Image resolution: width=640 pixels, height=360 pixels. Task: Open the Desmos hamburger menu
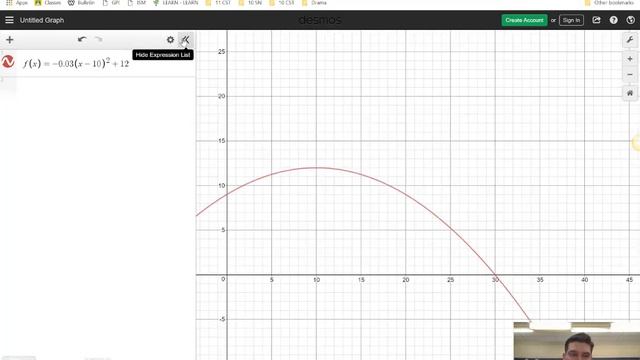9,20
